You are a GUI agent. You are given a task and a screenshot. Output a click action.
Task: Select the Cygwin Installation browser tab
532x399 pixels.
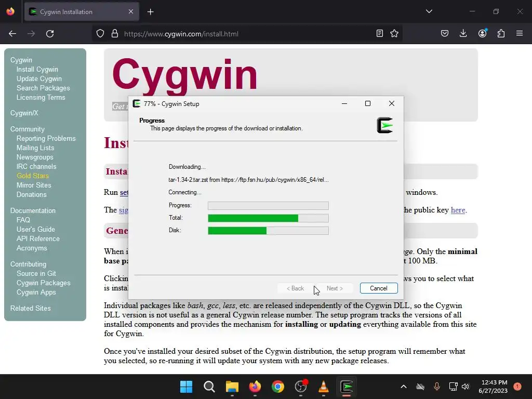[x=82, y=12]
